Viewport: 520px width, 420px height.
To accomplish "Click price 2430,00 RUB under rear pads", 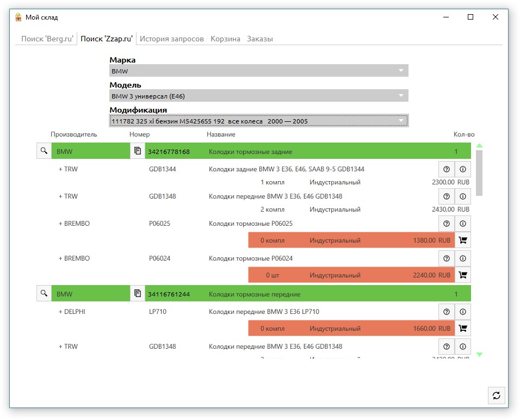I will pos(450,209).
